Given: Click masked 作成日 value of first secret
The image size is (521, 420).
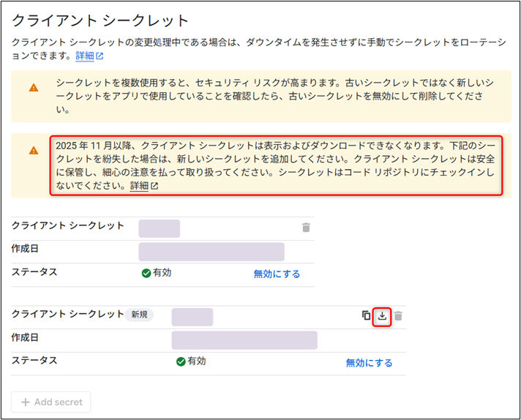Looking at the screenshot, I should pyautogui.click(x=211, y=252).
